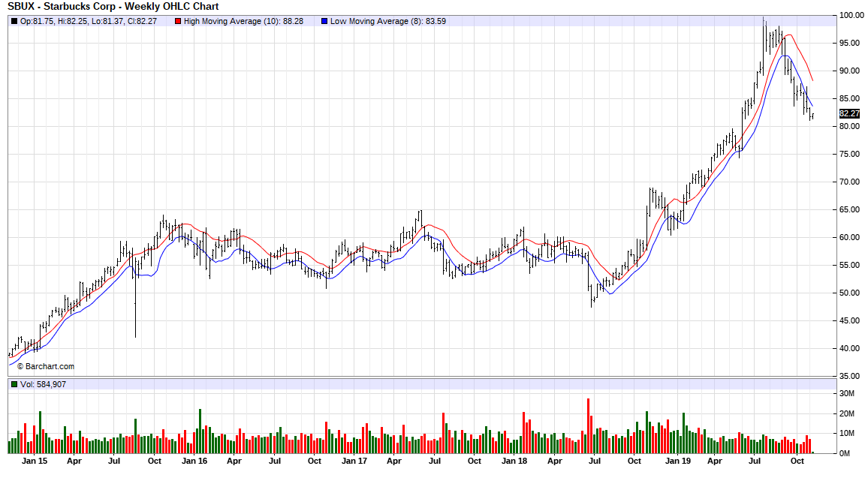Click the red High Moving Average swatch
The height and width of the screenshot is (484, 868).
(x=178, y=21)
